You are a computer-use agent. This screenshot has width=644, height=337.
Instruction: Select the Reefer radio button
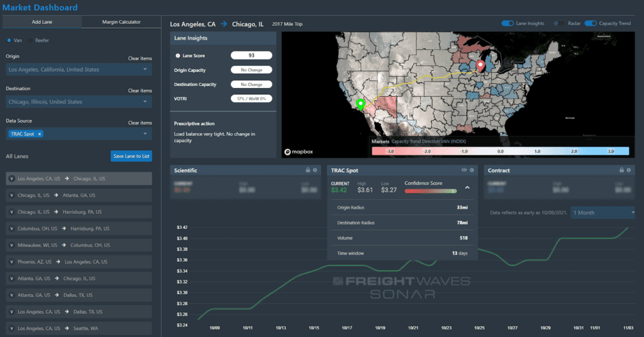pos(30,40)
